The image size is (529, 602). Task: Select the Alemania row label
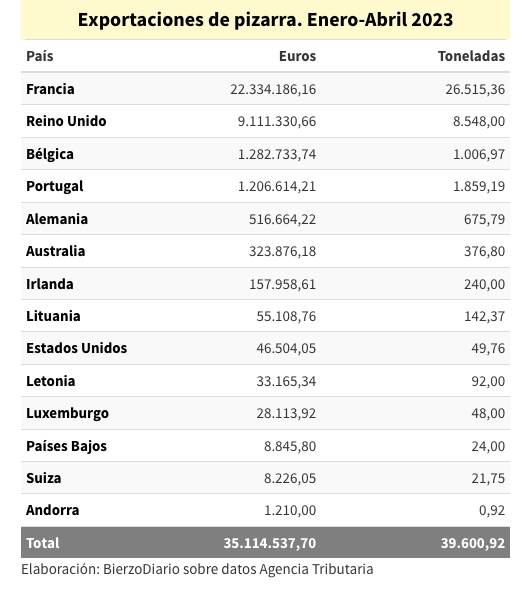tap(57, 219)
